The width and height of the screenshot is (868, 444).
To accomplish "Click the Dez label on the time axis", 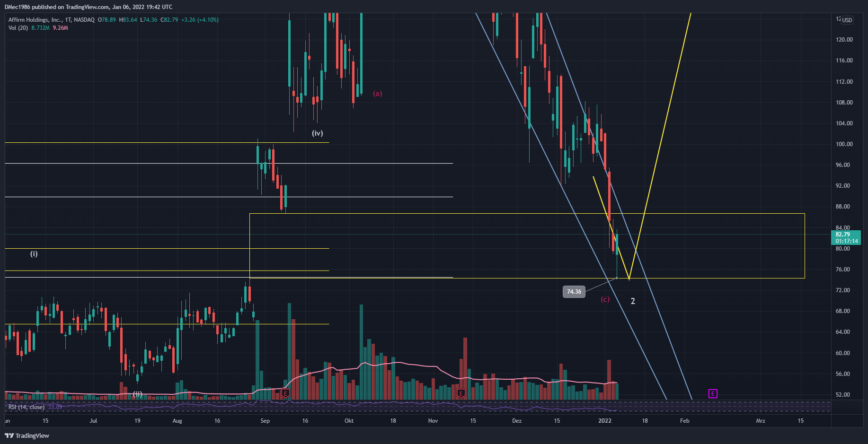I will coord(517,421).
